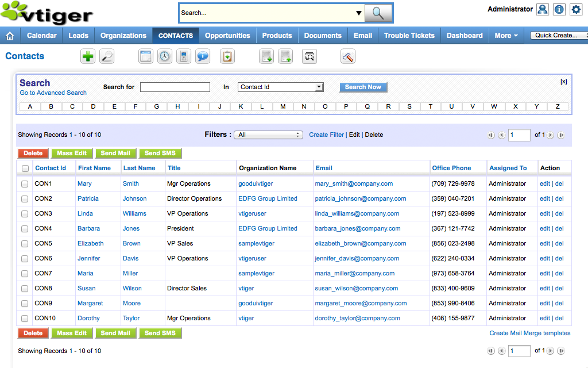Tick the checkbox next to CON5

click(25, 244)
